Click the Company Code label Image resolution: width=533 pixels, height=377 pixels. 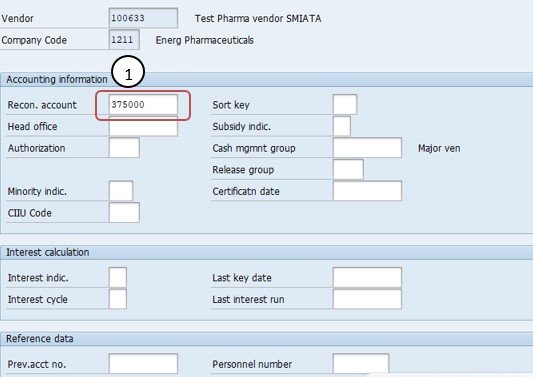click(x=34, y=40)
